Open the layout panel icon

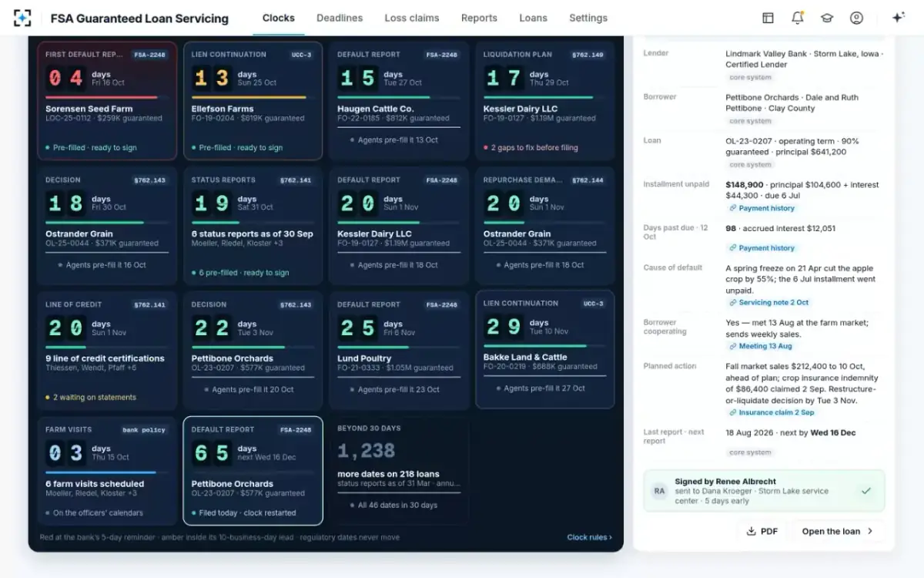point(768,18)
